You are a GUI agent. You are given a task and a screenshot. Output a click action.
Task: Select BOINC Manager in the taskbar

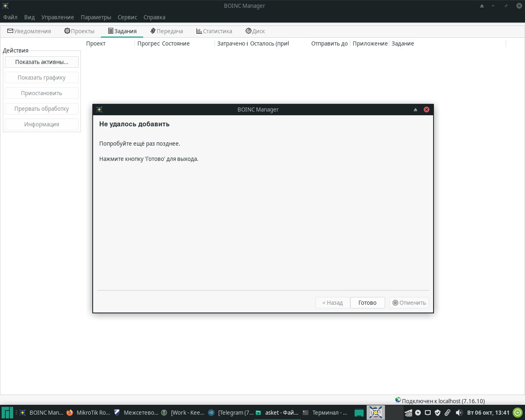[x=41, y=413]
